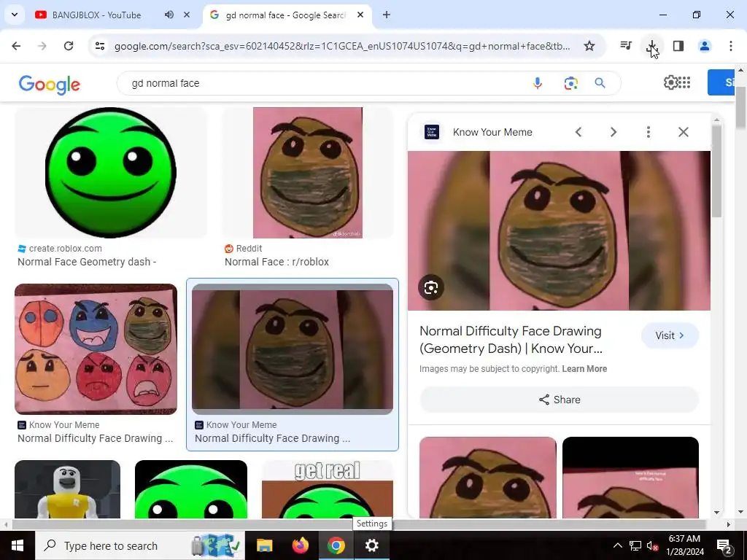This screenshot has width=747, height=560.
Task: Show next image in preview panel
Action: (614, 132)
